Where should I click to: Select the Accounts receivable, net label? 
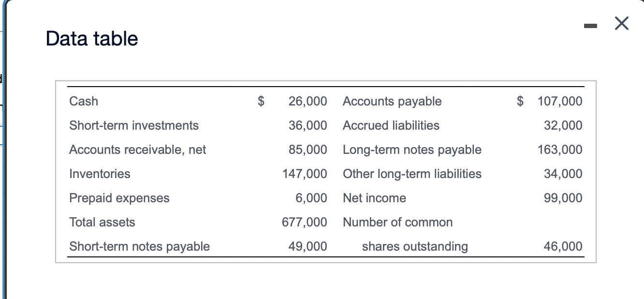tap(137, 149)
